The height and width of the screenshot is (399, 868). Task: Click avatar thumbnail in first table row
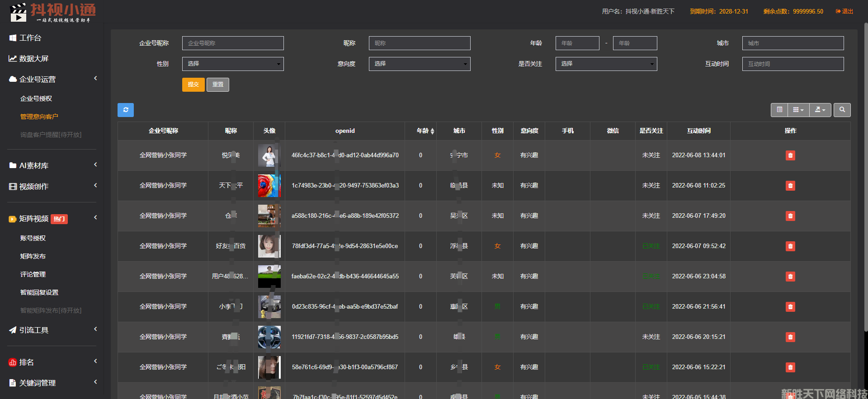tap(269, 155)
